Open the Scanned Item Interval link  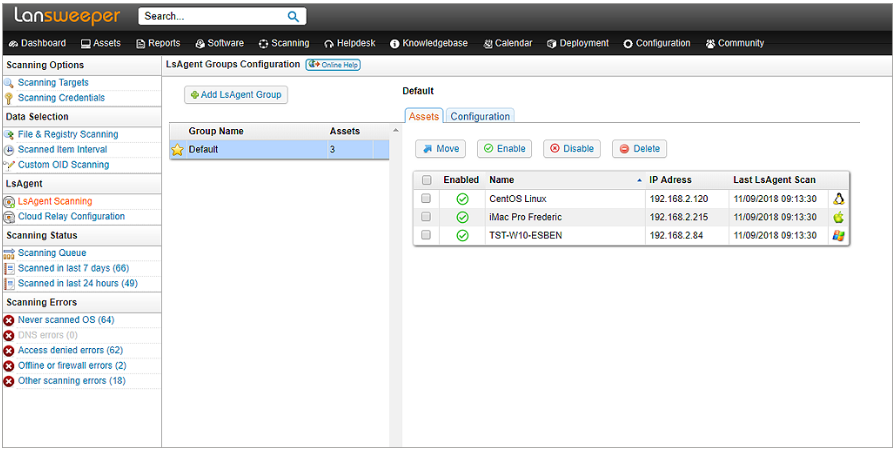(x=62, y=150)
